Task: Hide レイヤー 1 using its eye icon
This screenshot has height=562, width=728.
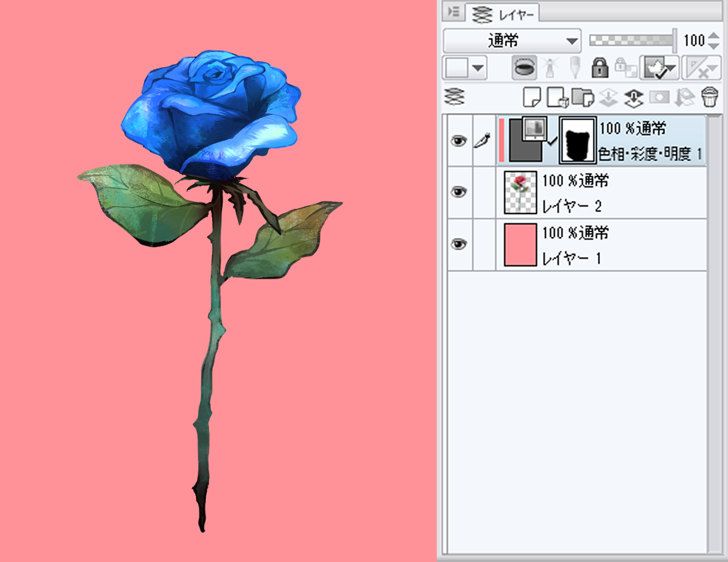Action: 459,244
